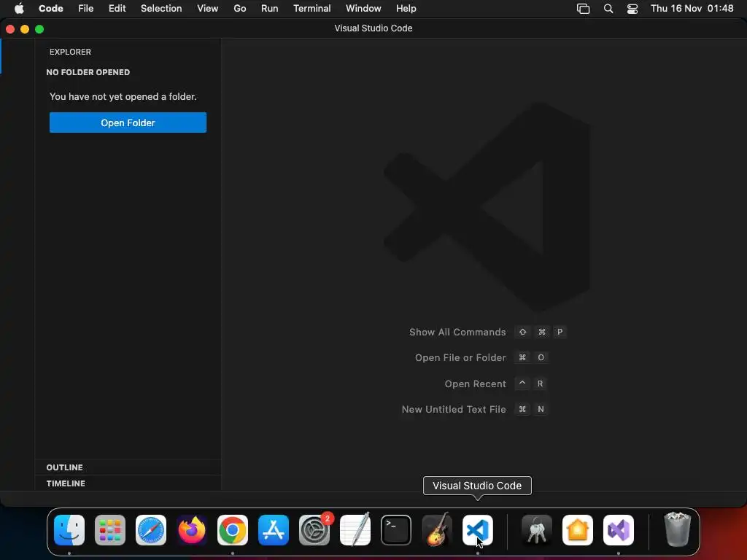
Task: Open the Window menu
Action: pyautogui.click(x=363, y=9)
